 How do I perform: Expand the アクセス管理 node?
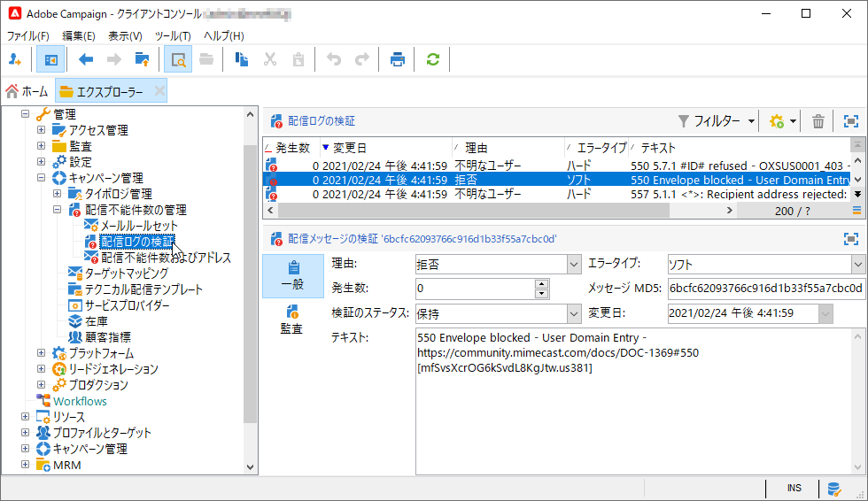[41, 130]
